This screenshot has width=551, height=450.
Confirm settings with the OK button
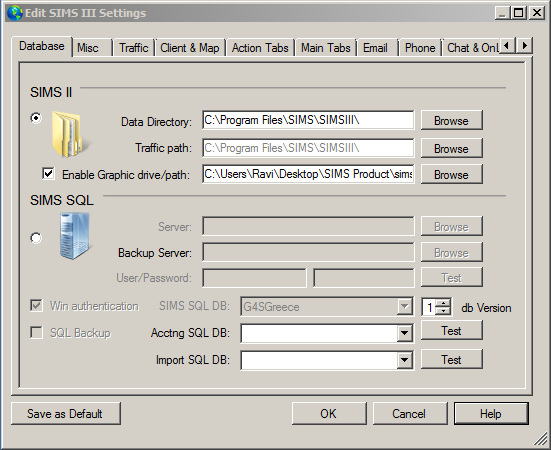(329, 413)
